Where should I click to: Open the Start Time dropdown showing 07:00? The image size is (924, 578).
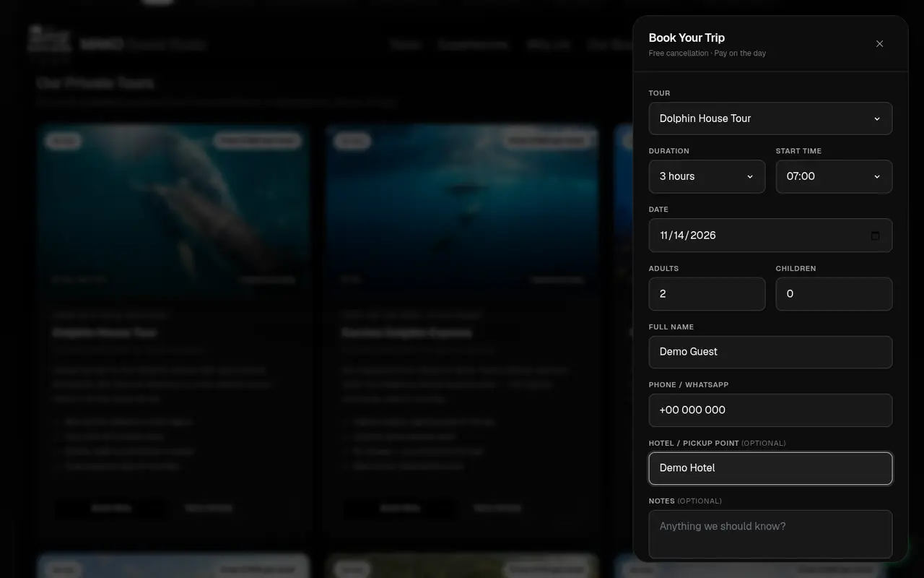pyautogui.click(x=834, y=176)
